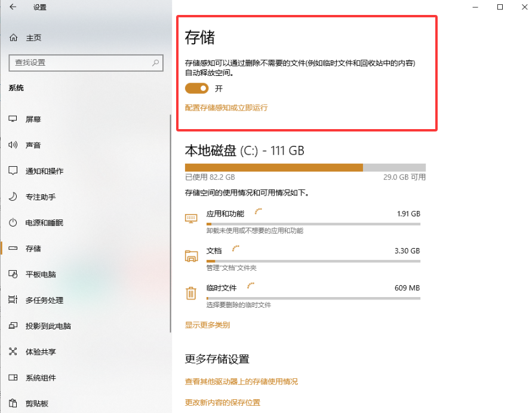Viewport: 532px width, 413px height.
Task: Turn off the 存储感知 storage sense toggle
Action: coord(197,87)
